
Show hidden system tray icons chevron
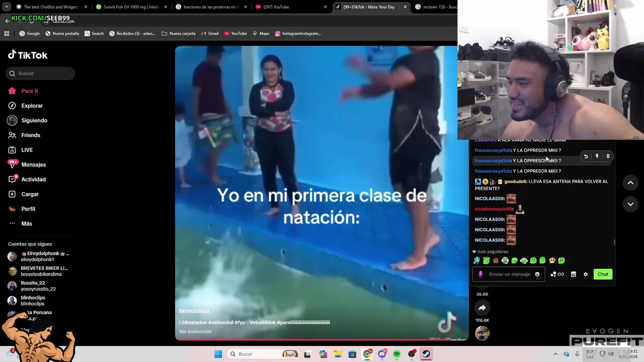pyautogui.click(x=555, y=354)
